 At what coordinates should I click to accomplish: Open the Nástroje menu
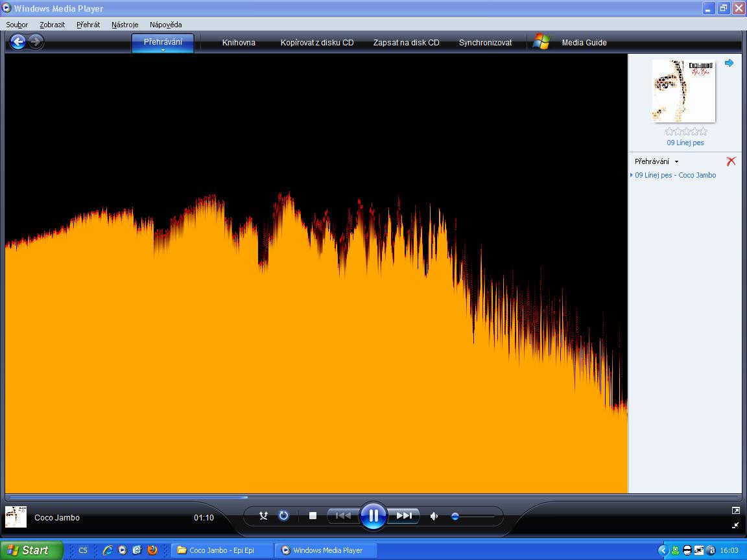124,25
